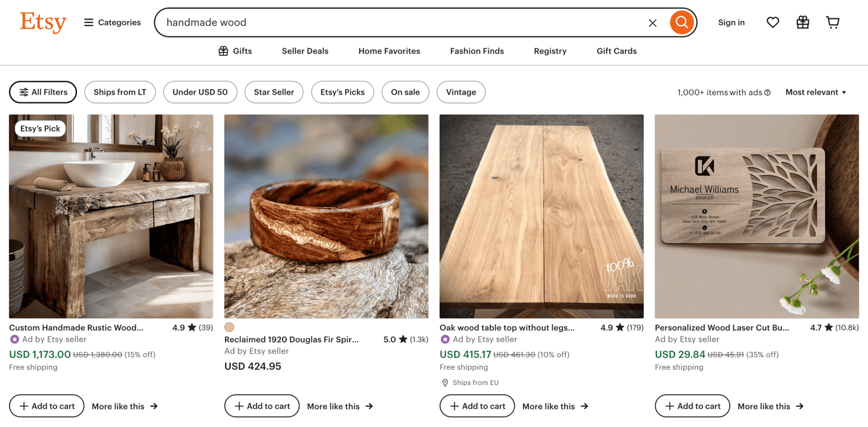Add the oak table top to cart

click(x=477, y=406)
